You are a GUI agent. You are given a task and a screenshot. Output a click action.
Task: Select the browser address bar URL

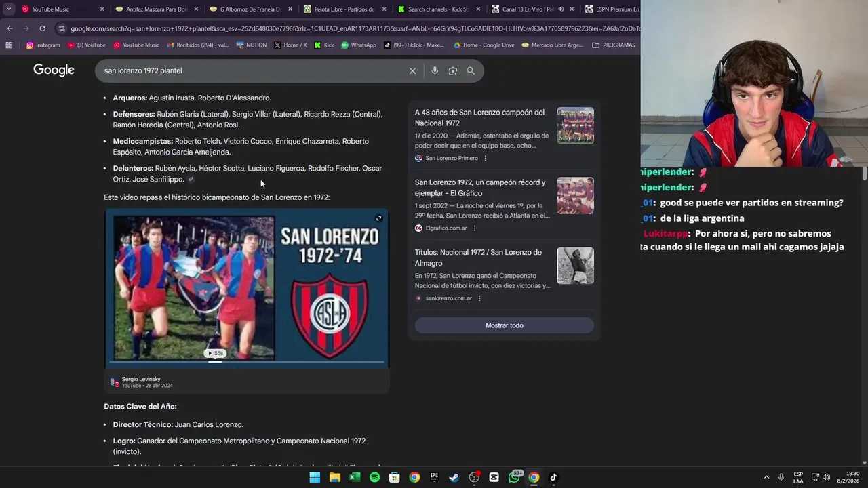[x=355, y=28]
